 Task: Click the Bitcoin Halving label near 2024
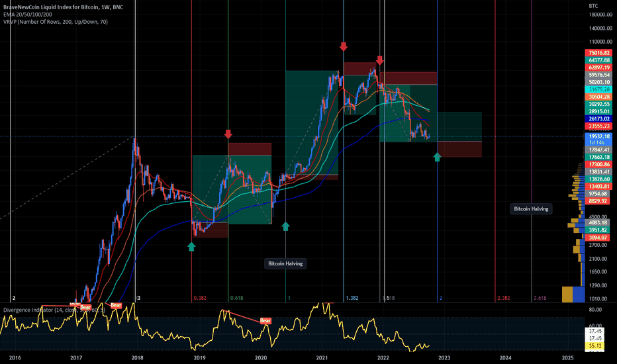(x=531, y=209)
